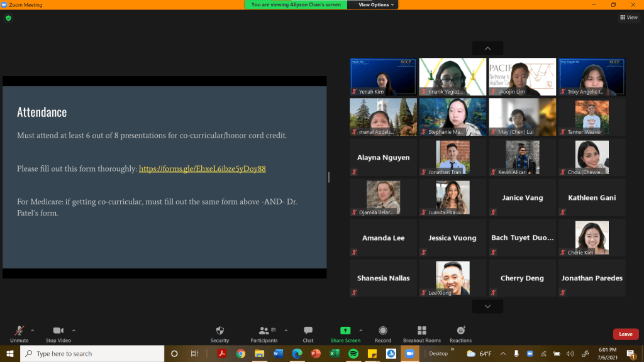Click the red Leave button
Viewport: 644px width, 362px height.
tap(625, 334)
